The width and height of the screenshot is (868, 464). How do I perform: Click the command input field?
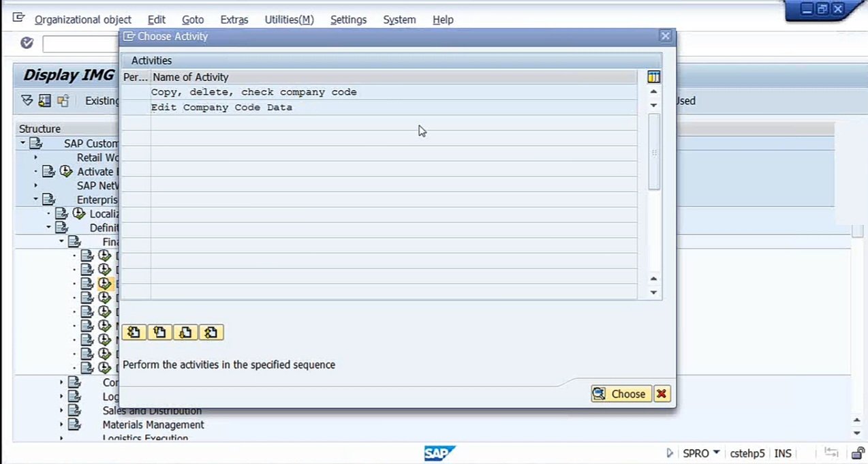pos(80,44)
